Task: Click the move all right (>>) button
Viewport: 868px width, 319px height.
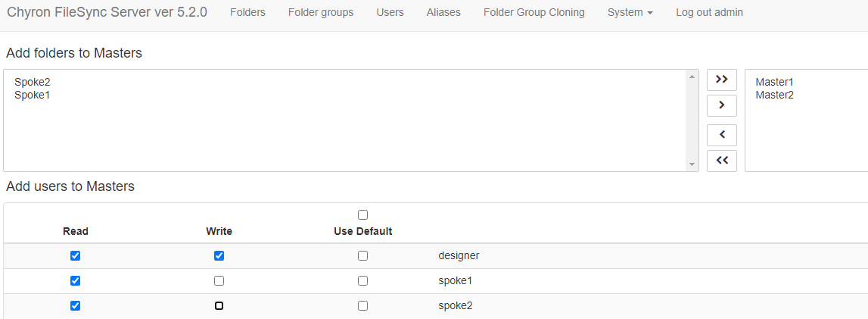Action: click(721, 80)
